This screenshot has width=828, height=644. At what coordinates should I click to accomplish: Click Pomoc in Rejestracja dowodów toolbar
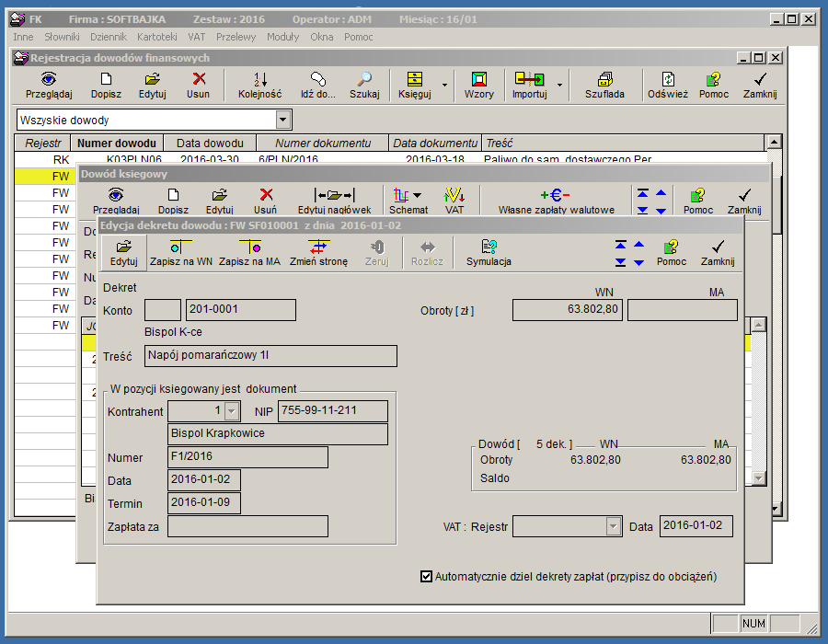click(714, 86)
